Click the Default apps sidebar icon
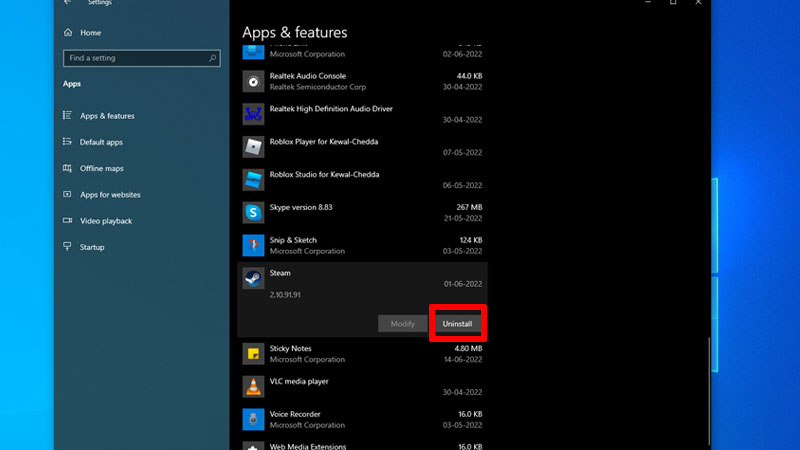 (x=67, y=141)
